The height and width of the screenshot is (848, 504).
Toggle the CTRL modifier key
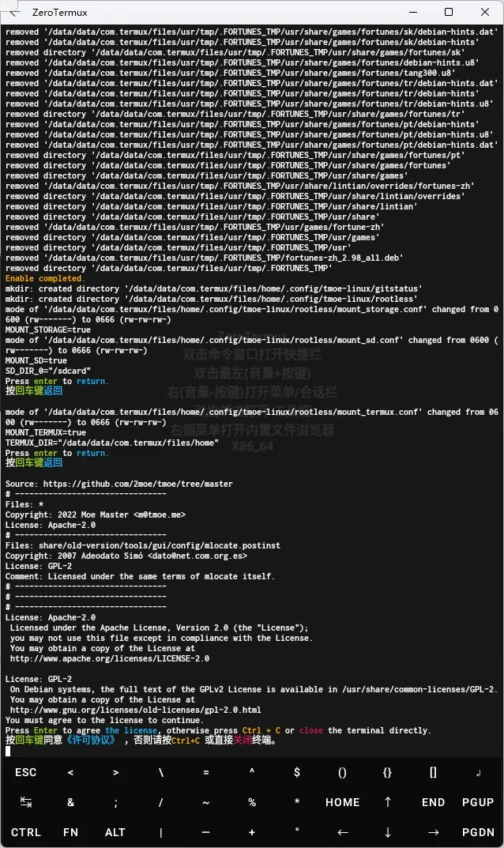click(x=25, y=832)
